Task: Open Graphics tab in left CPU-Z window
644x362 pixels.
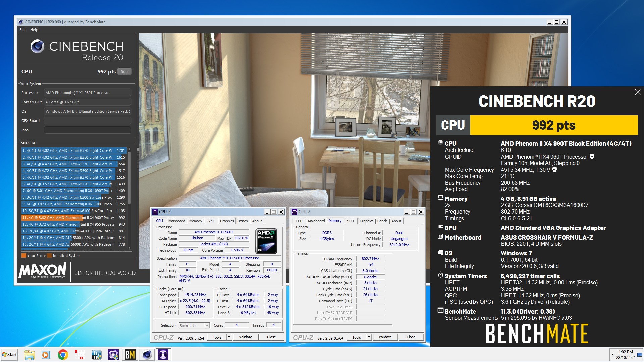Action: coord(227,221)
